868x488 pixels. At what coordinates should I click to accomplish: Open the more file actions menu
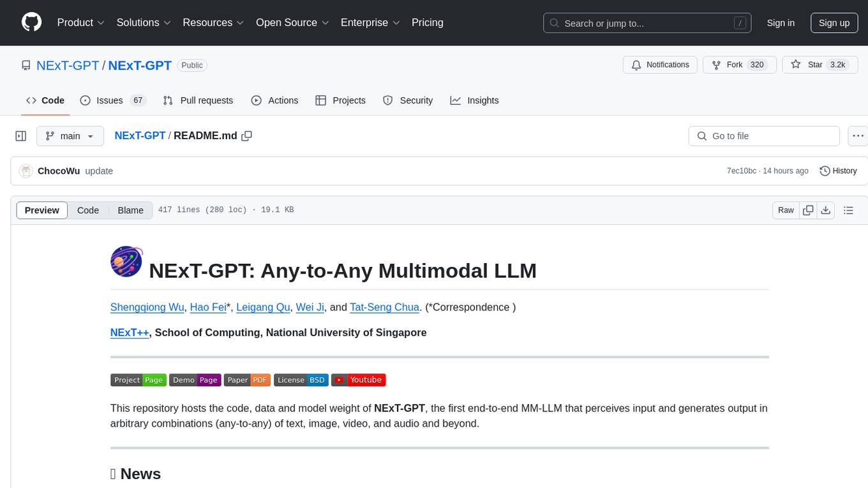[x=858, y=136]
